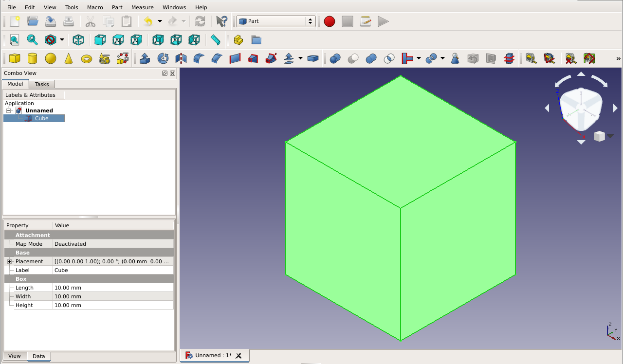623x364 pixels.
Task: Click the Length value field
Action: coord(113,288)
